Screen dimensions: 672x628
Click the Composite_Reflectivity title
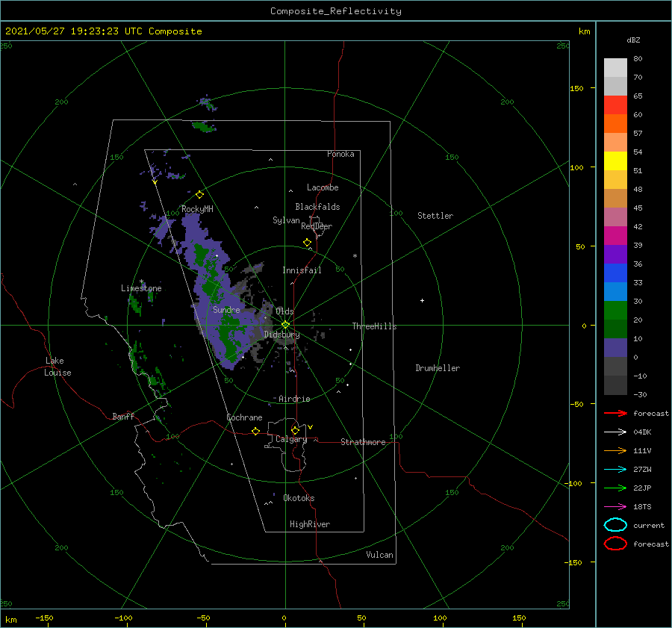[336, 11]
